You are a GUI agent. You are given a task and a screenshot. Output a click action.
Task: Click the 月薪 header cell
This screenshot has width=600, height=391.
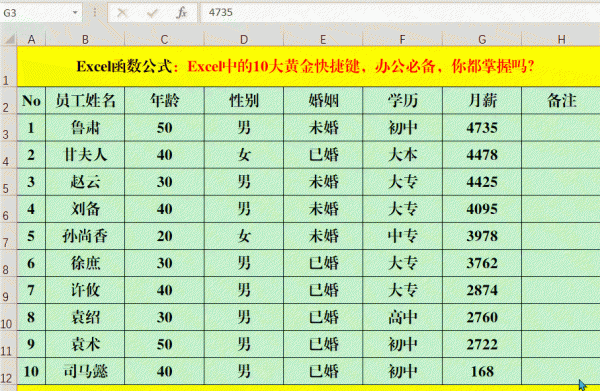(x=482, y=100)
